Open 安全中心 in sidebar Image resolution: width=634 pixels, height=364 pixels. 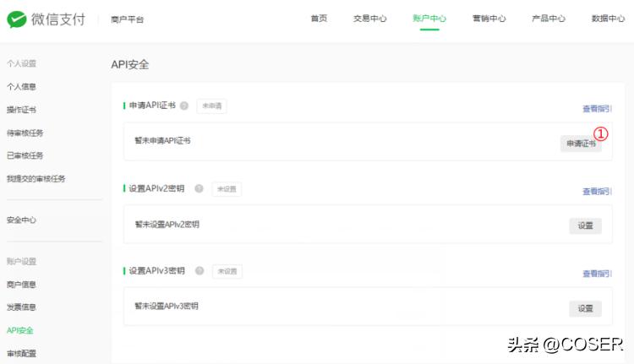[21, 220]
